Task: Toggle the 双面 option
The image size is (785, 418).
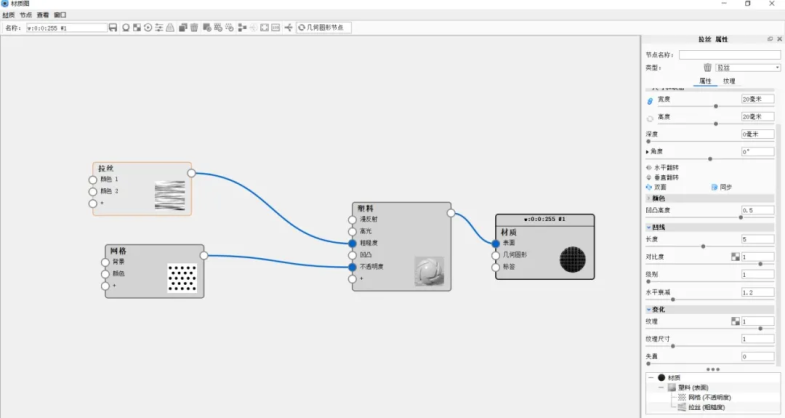Action: pyautogui.click(x=649, y=186)
